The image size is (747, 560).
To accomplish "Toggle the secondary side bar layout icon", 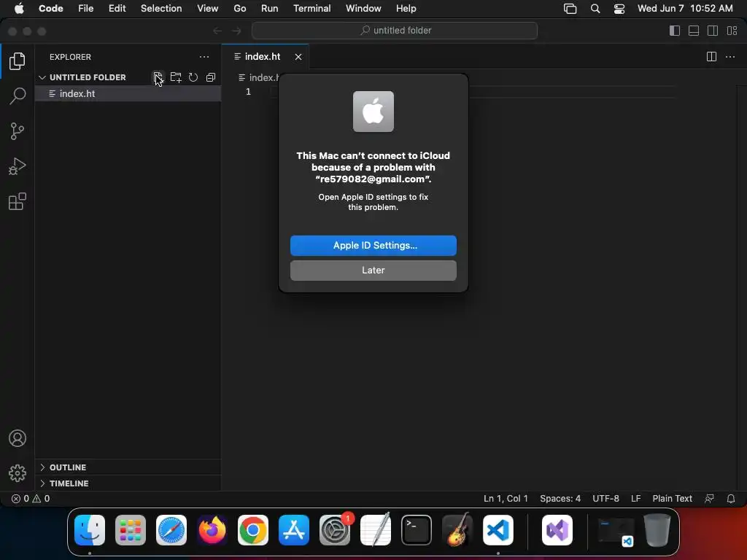I will [x=713, y=31].
